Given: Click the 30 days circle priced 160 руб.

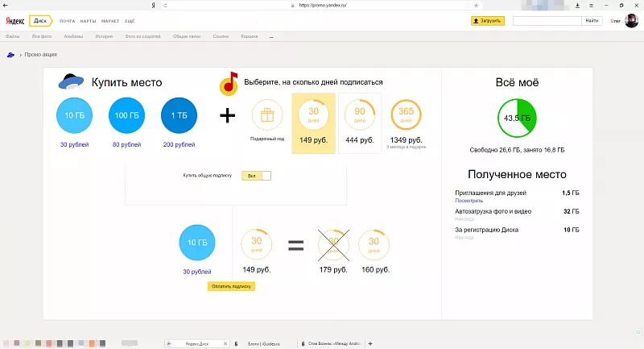Looking at the screenshot, I should (374, 245).
